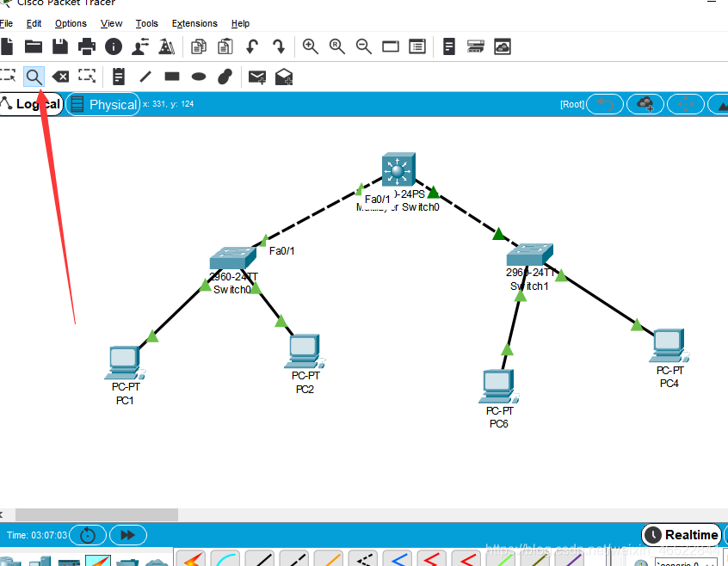This screenshot has height=566, width=728.
Task: Open the View menu
Action: pos(111,23)
